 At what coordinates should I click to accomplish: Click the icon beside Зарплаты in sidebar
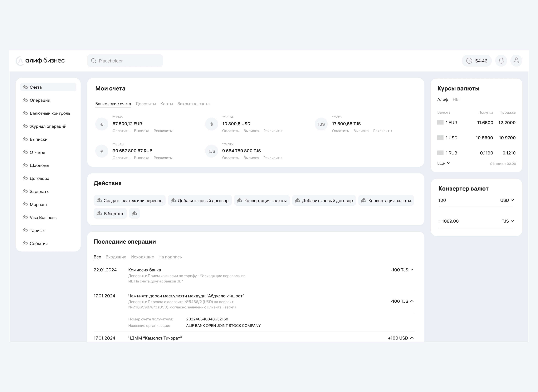(25, 191)
